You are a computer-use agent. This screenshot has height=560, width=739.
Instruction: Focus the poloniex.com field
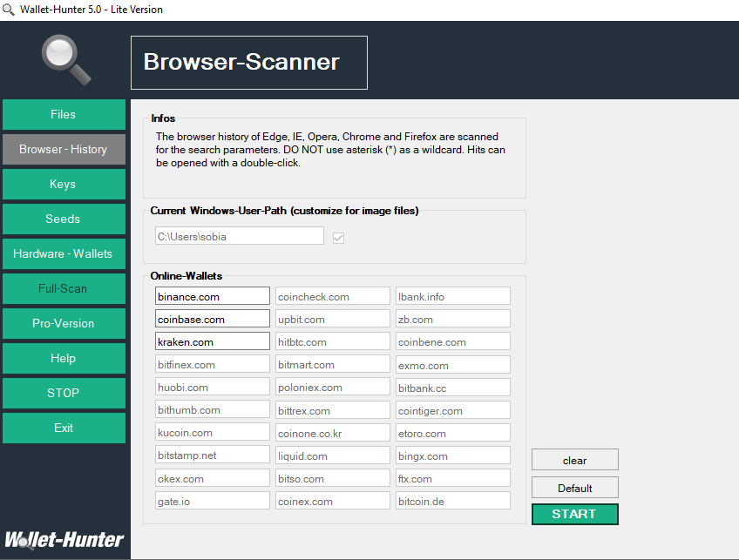333,387
